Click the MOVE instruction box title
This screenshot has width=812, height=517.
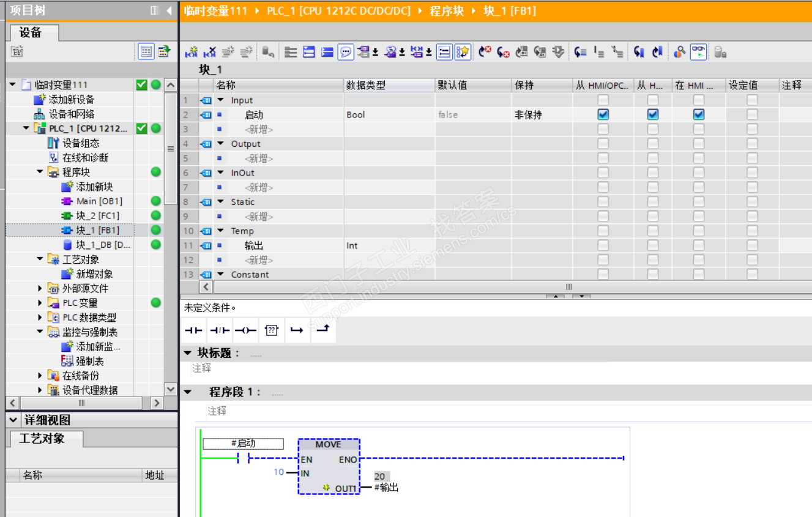(329, 444)
